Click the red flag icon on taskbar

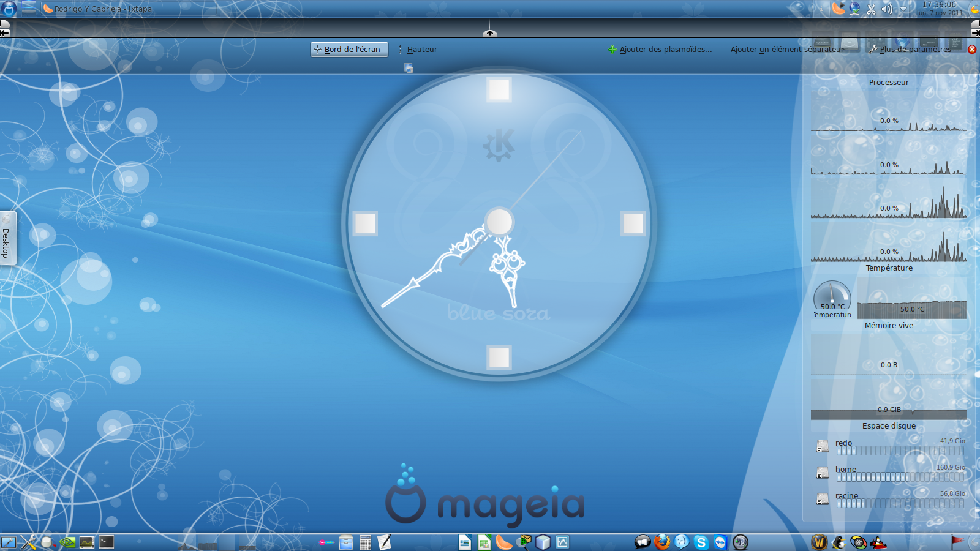[957, 542]
